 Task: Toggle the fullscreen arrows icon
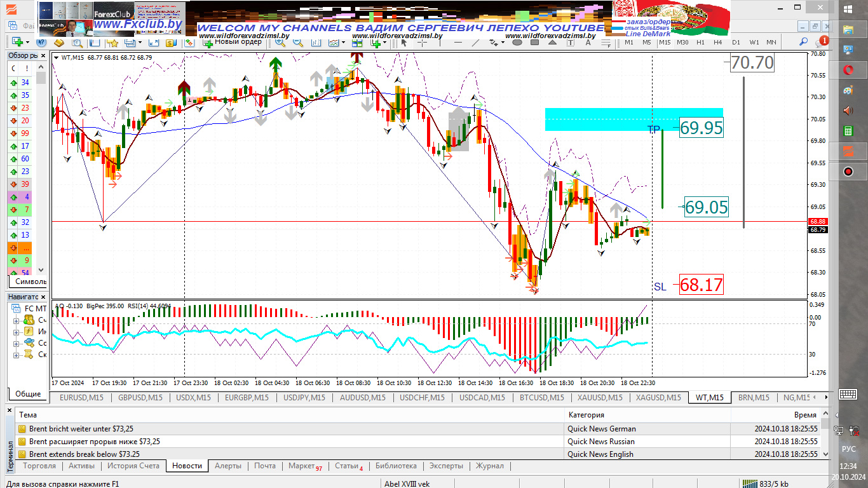[x=153, y=43]
